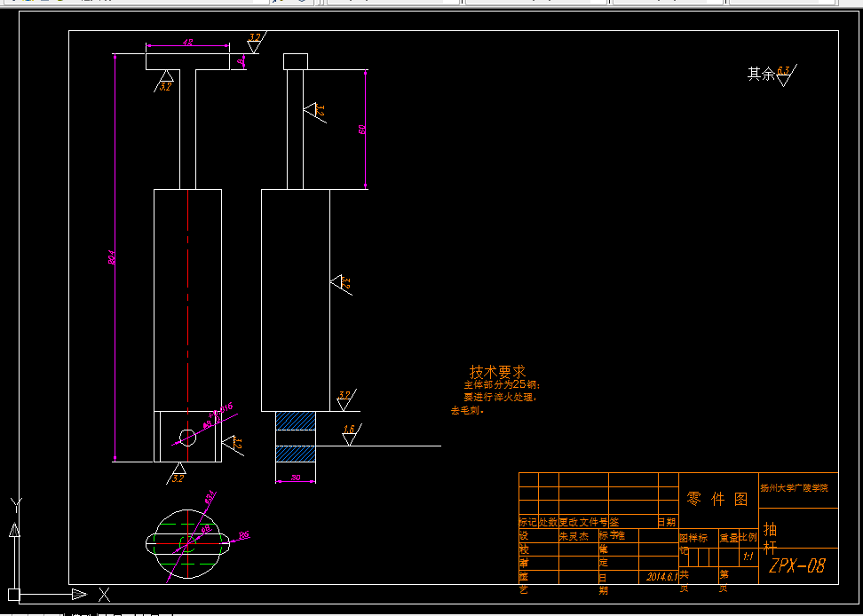This screenshot has height=616, width=863.
Task: Select the 20 width dimension
Action: tap(295, 478)
